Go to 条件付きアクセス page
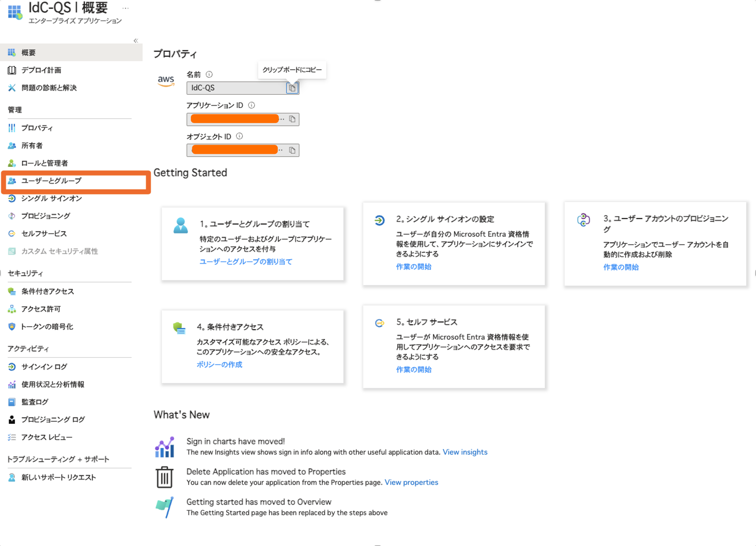The height and width of the screenshot is (546, 756). click(48, 291)
